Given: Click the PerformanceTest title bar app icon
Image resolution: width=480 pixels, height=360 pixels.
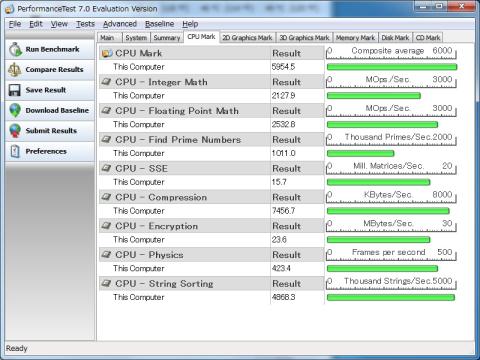Looking at the screenshot, I should tap(10, 9).
